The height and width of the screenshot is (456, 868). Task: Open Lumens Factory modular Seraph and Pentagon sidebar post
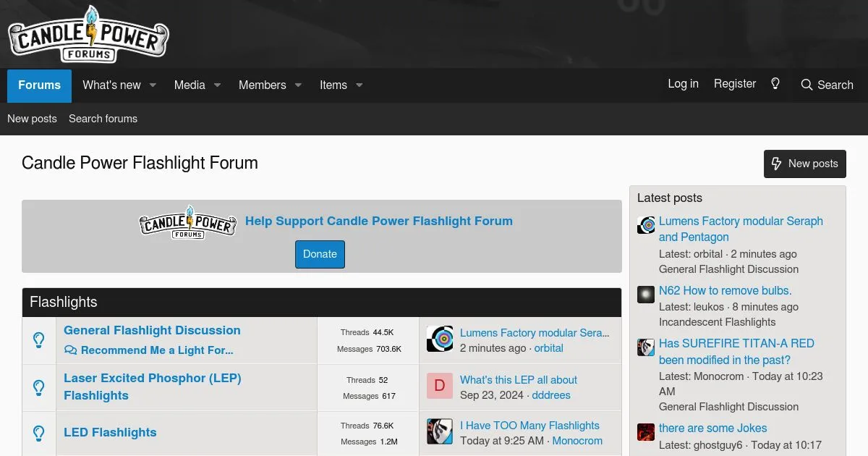[741, 229]
